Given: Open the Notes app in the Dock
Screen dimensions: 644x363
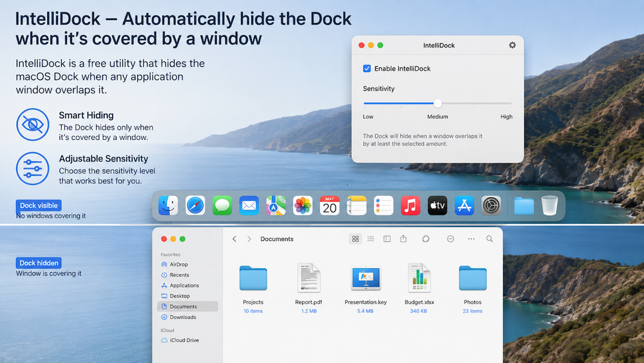Looking at the screenshot, I should 357,206.
